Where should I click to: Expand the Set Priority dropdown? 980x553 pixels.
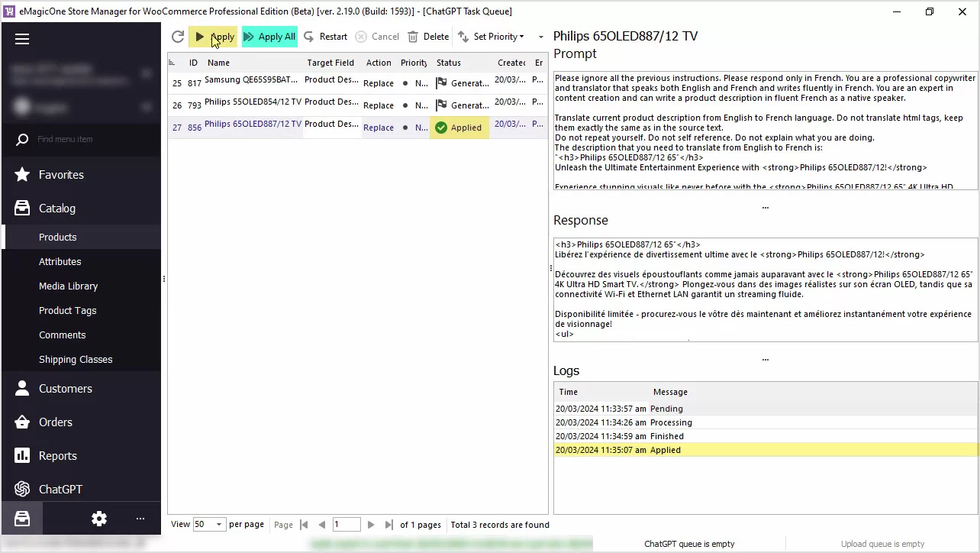point(492,37)
